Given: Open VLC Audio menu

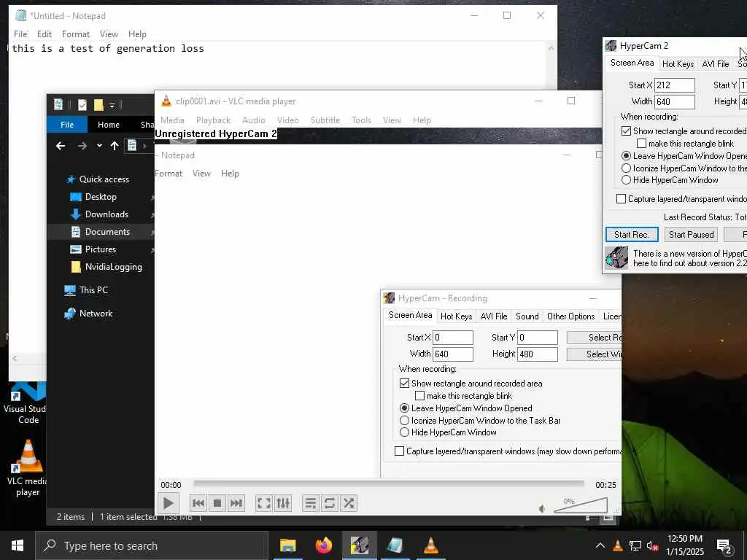Looking at the screenshot, I should pos(253,120).
